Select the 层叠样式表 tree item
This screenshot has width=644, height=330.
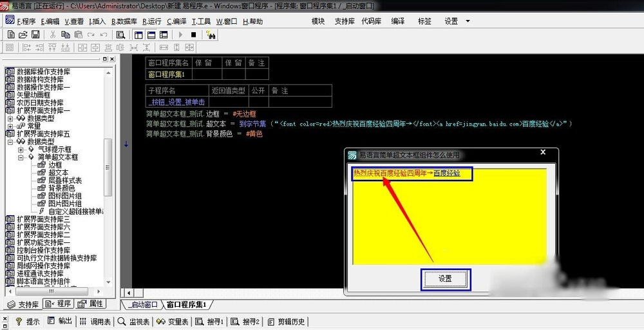pyautogui.click(x=65, y=180)
